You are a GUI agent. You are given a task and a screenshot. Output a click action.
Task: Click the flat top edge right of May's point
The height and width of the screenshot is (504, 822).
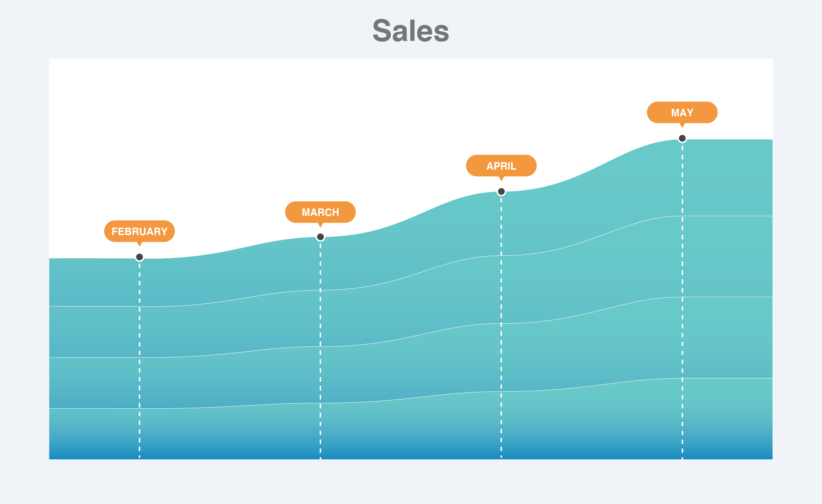(x=730, y=140)
